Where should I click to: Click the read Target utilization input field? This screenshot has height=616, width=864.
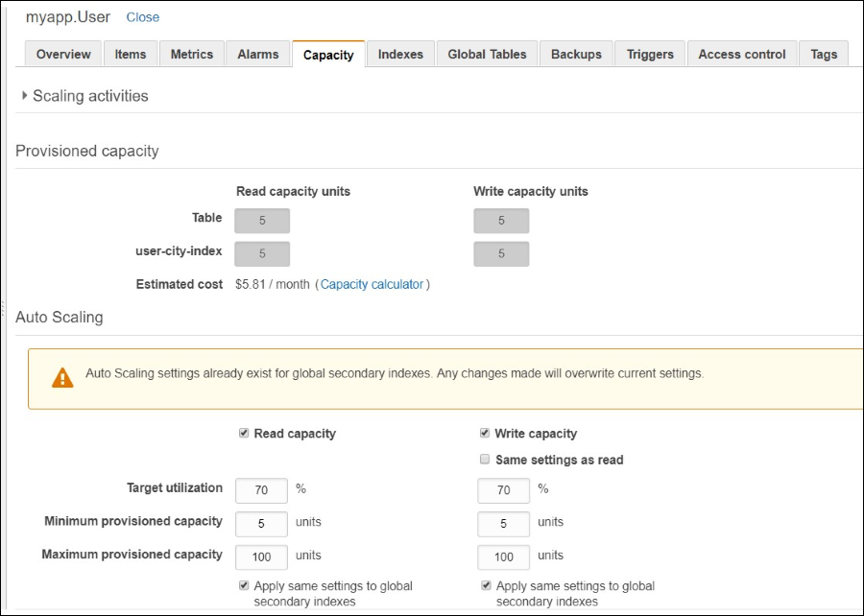click(260, 490)
